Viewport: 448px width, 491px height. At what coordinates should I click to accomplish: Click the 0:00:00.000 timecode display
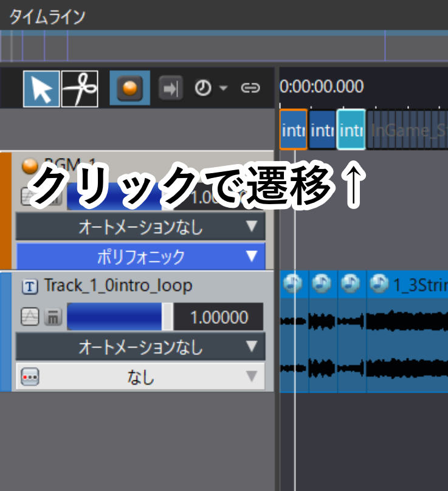click(x=322, y=86)
